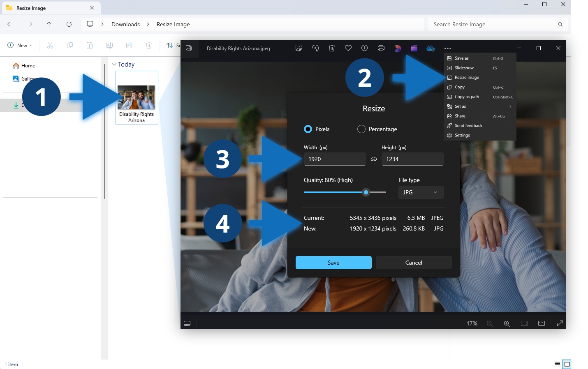Toggle the filmstrip icon at bottom left
This screenshot has height=369, width=588.
[x=187, y=324]
